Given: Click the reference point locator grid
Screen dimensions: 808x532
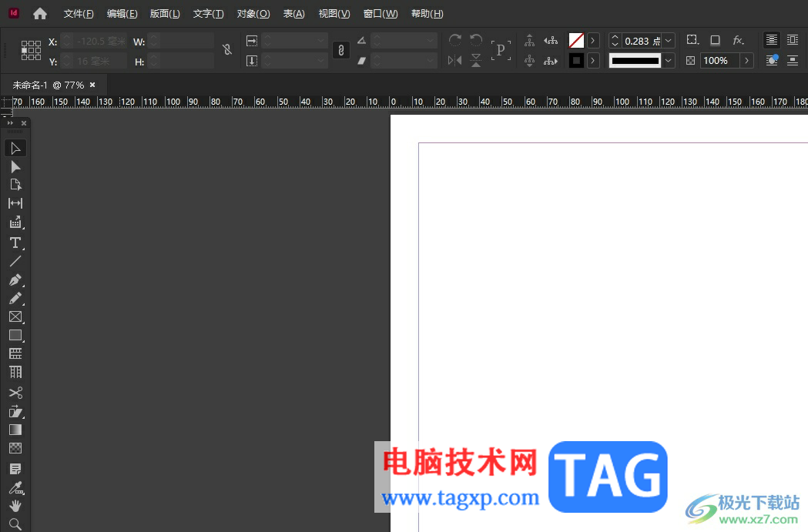Looking at the screenshot, I should tap(31, 51).
